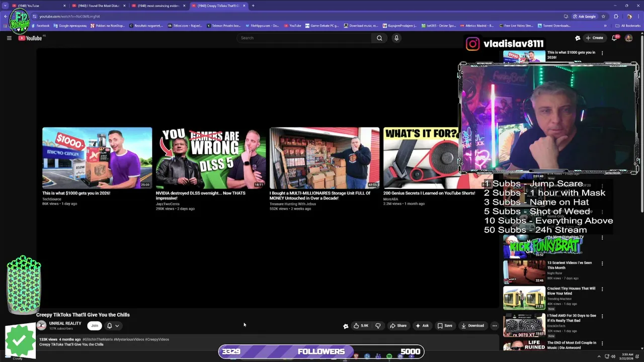Open a new browser tab

pos(253,6)
